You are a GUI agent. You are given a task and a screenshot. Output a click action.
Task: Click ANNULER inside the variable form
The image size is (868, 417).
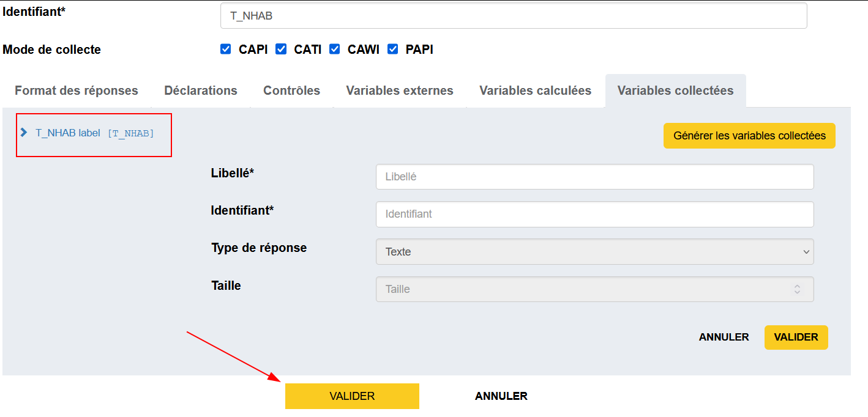pyautogui.click(x=724, y=337)
